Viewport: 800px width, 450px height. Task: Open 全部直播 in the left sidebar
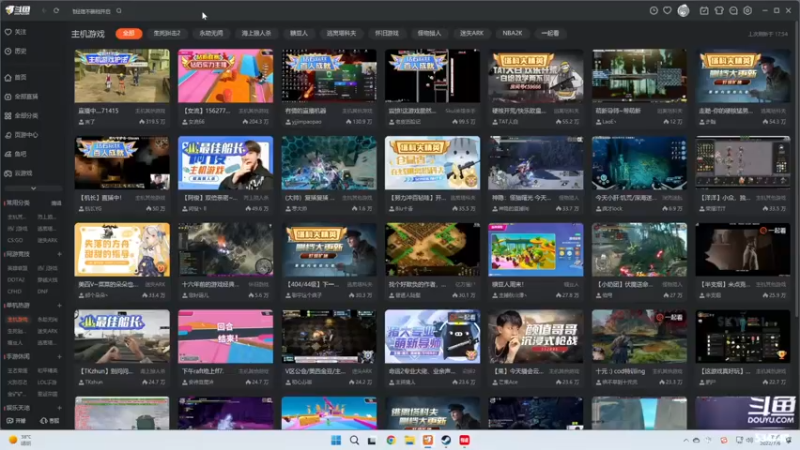tap(21, 96)
